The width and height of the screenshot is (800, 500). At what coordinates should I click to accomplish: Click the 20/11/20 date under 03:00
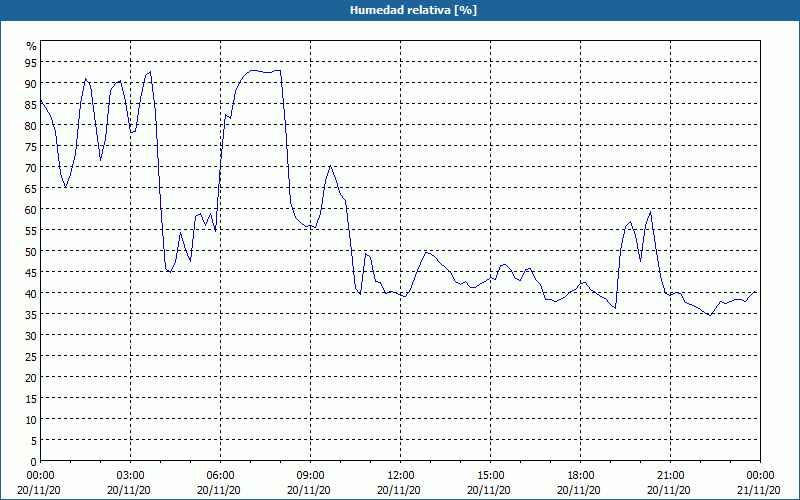pos(129,490)
